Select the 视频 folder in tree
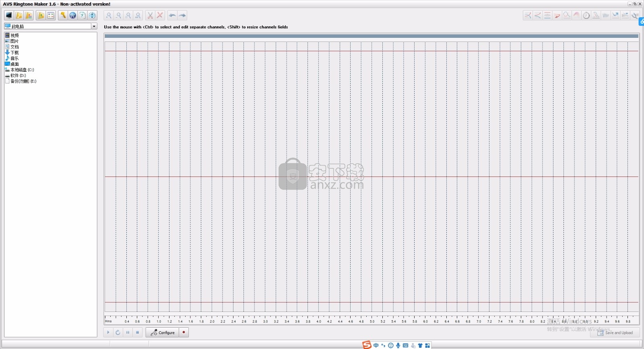This screenshot has width=644, height=349. click(x=12, y=35)
